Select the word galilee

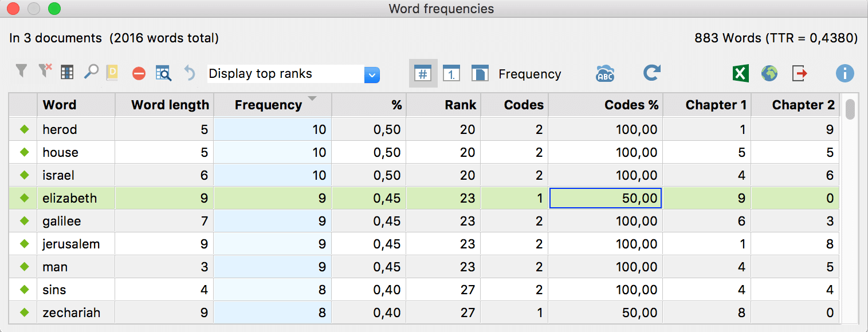coord(62,221)
